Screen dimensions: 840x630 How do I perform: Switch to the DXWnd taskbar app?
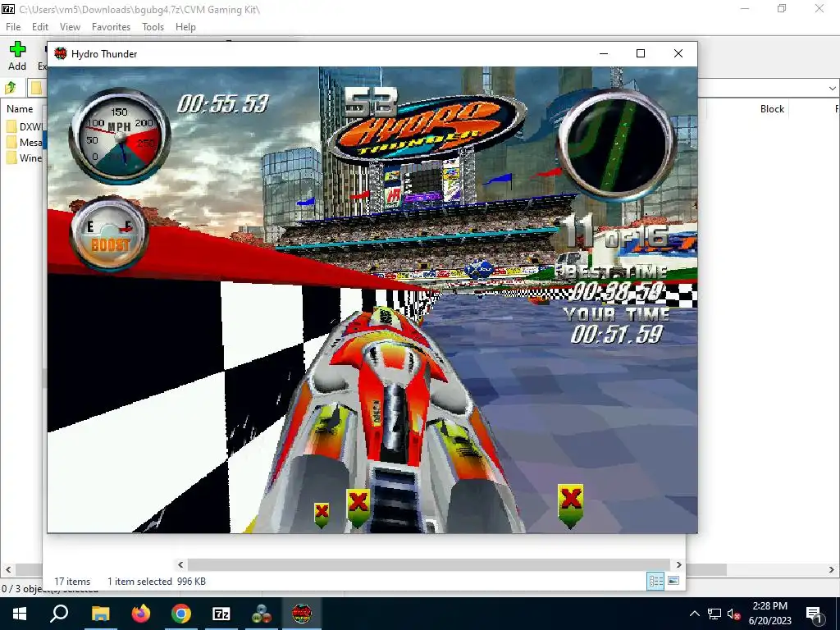click(x=262, y=614)
